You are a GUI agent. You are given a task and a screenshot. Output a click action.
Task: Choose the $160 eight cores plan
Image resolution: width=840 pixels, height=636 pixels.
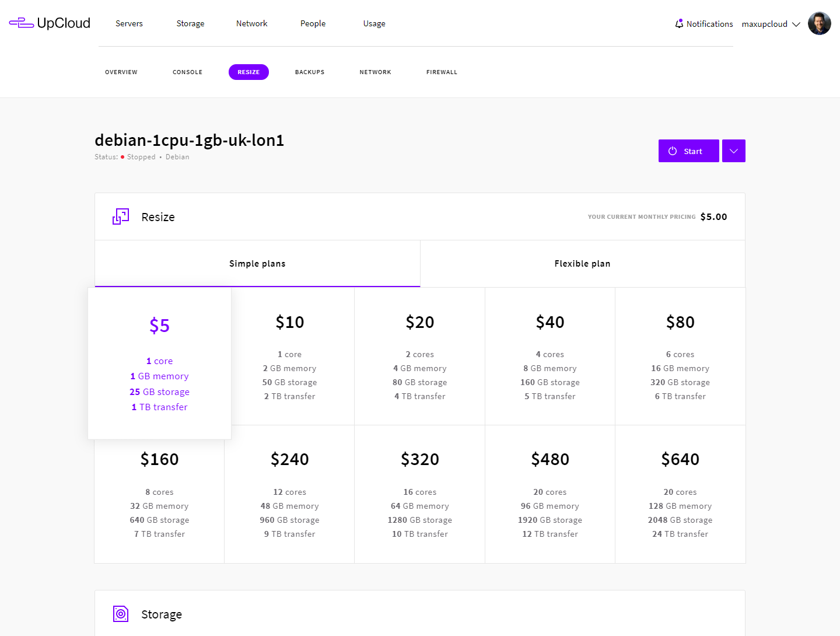tap(159, 494)
